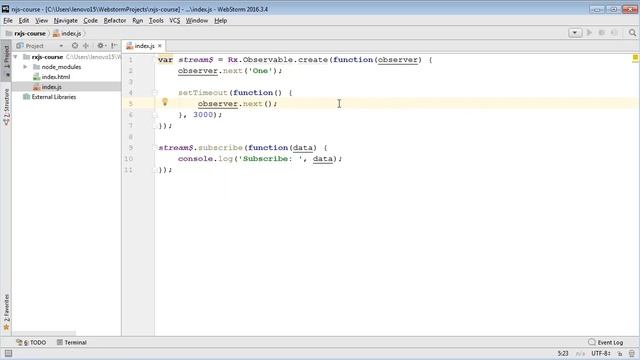
Task: Open the TODO tool window
Action: point(31,342)
